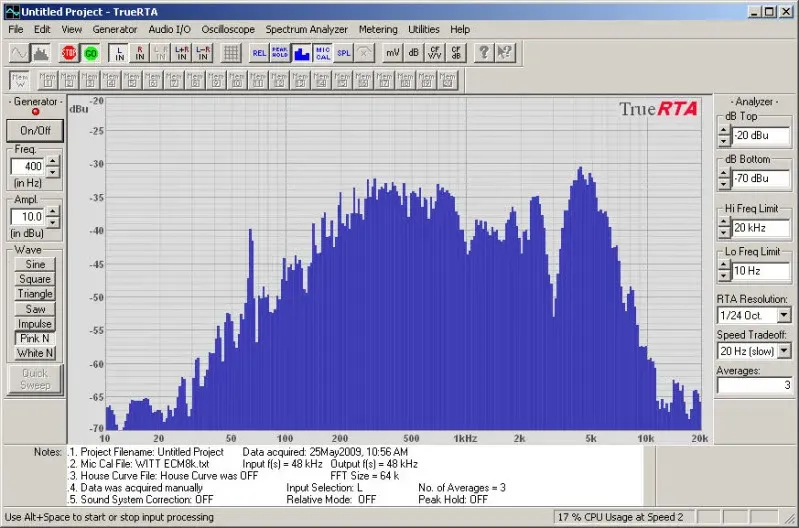Start processing with the green GO icon
The height and width of the screenshot is (528, 799).
click(90, 53)
